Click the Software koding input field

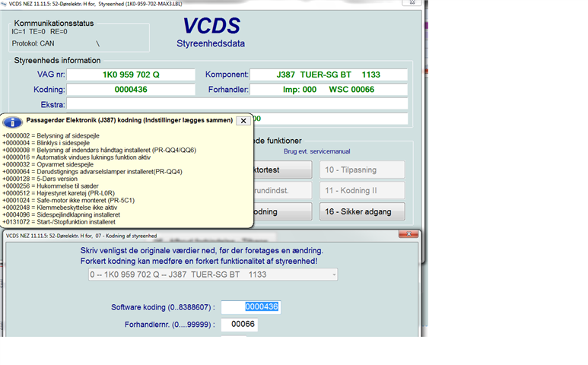coord(262,306)
